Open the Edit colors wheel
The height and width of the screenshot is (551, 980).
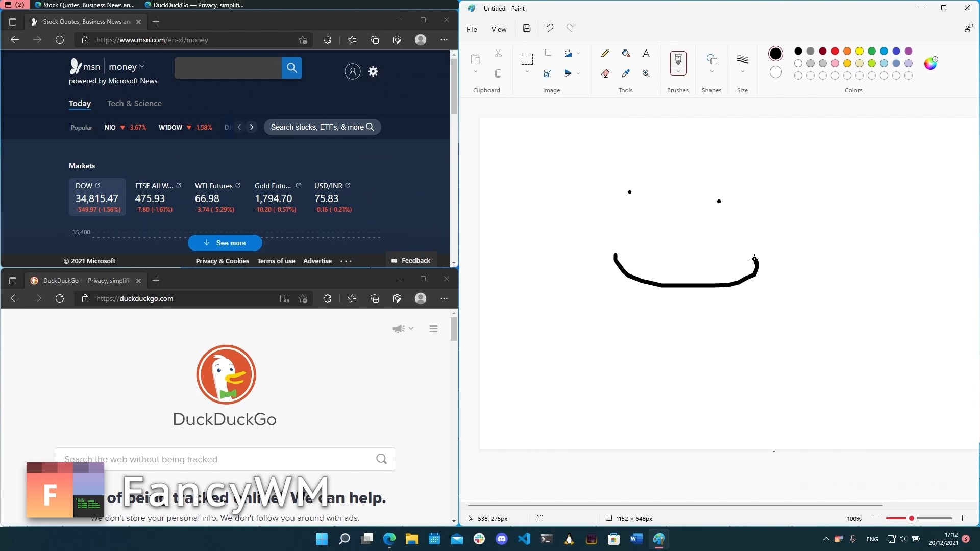tap(930, 63)
